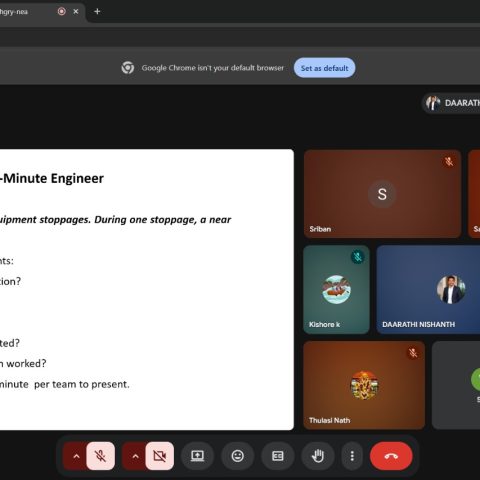Turn on the camera in Meet
The width and height of the screenshot is (480, 480).
tap(159, 456)
